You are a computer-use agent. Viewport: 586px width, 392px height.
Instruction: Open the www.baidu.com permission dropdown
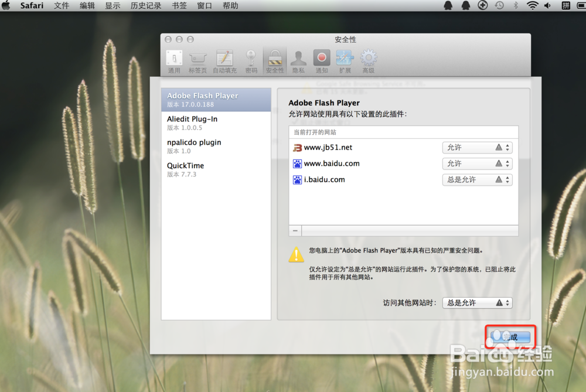pos(469,163)
